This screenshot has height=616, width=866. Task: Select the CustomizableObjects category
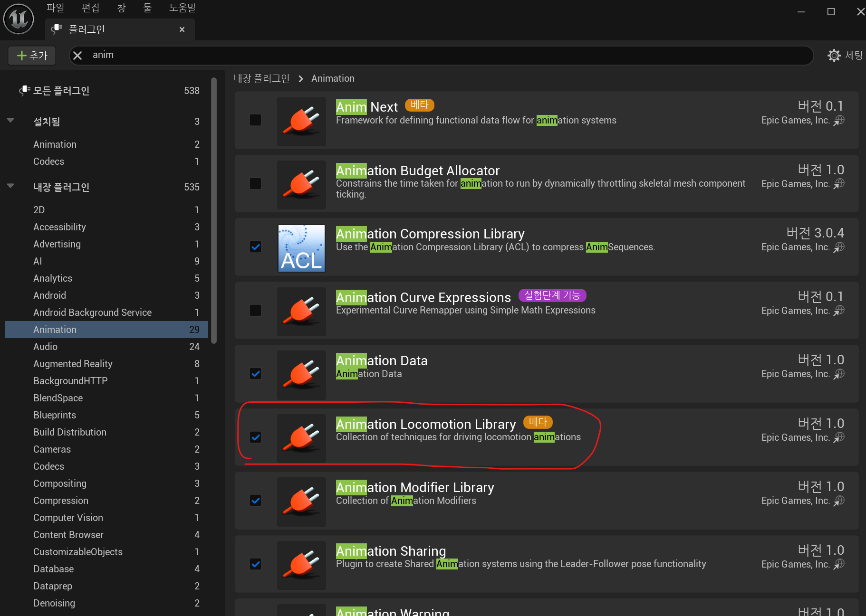tap(106, 552)
